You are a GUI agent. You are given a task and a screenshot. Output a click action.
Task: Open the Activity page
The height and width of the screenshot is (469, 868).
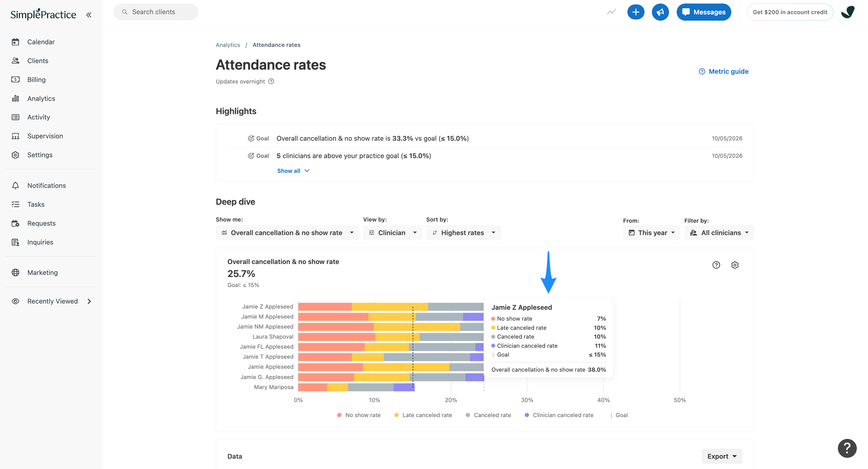(38, 117)
